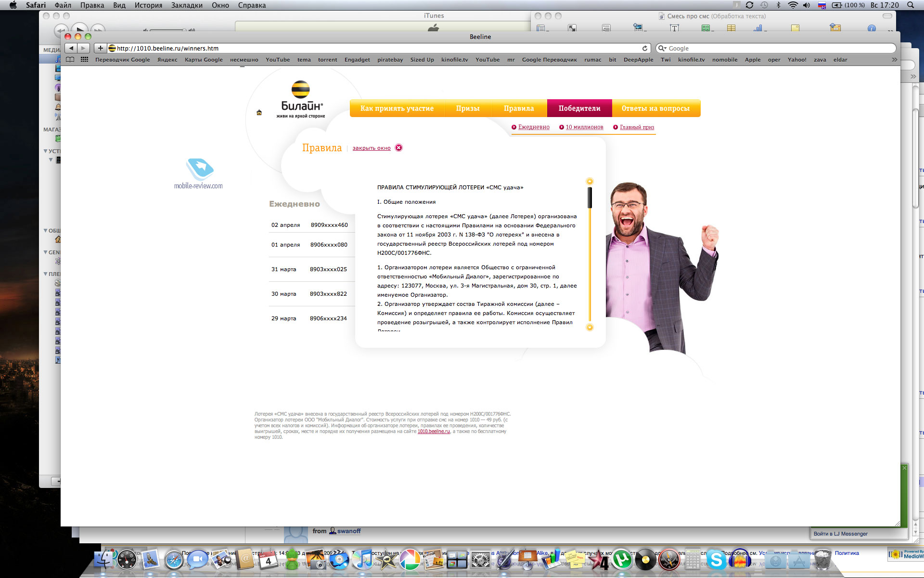Click the scroll-down arrow in the rules panel
The width and height of the screenshot is (924, 578).
(590, 328)
